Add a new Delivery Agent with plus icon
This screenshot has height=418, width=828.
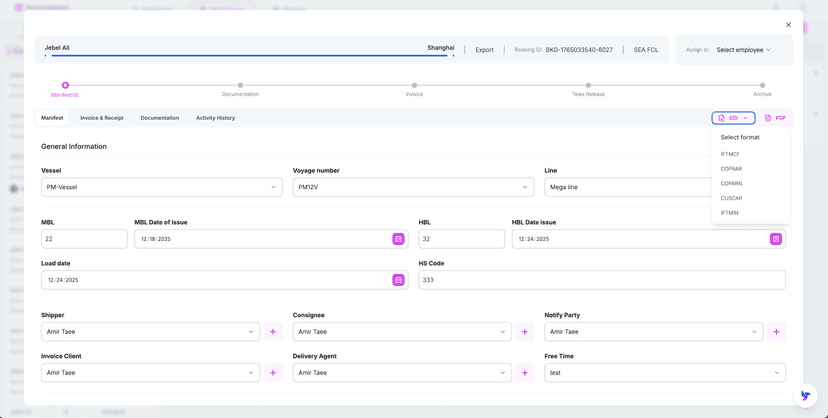point(524,373)
